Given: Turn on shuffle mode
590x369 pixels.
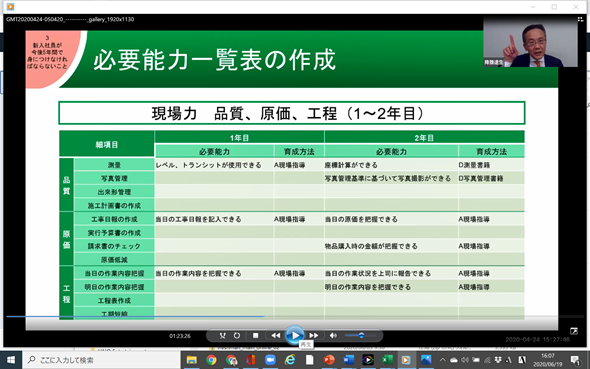Looking at the screenshot, I should [x=222, y=336].
